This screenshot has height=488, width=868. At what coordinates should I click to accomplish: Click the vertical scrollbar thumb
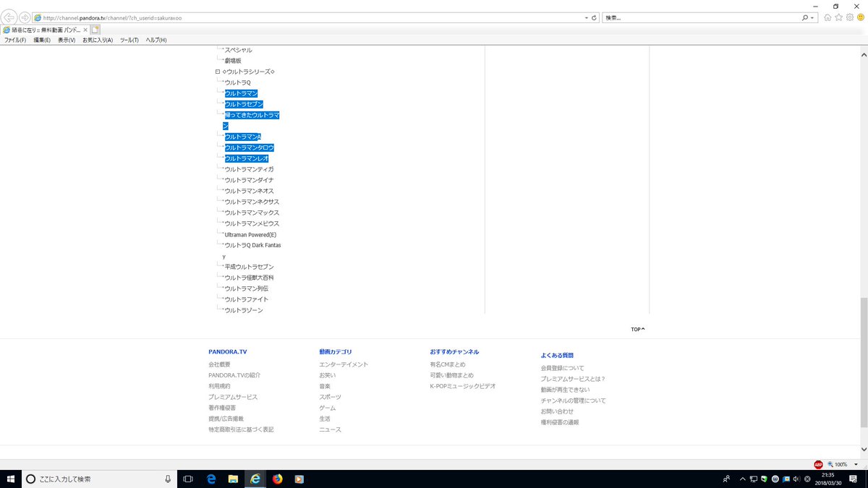pyautogui.click(x=863, y=364)
